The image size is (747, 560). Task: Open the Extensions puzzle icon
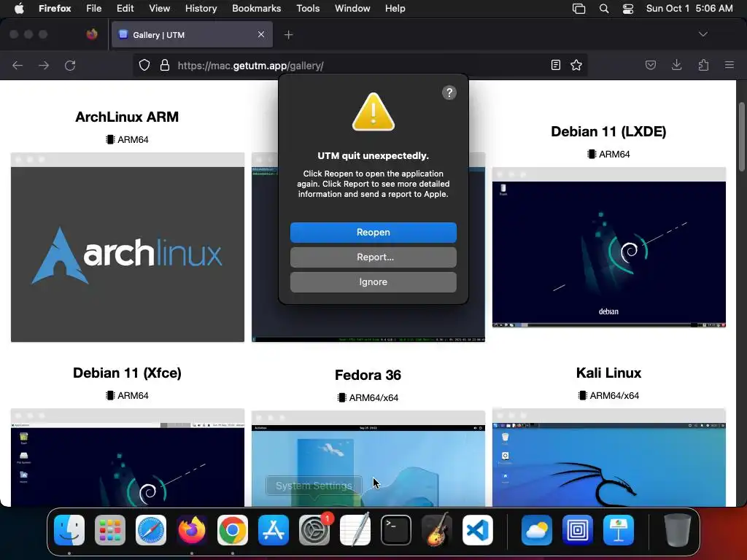pos(703,65)
